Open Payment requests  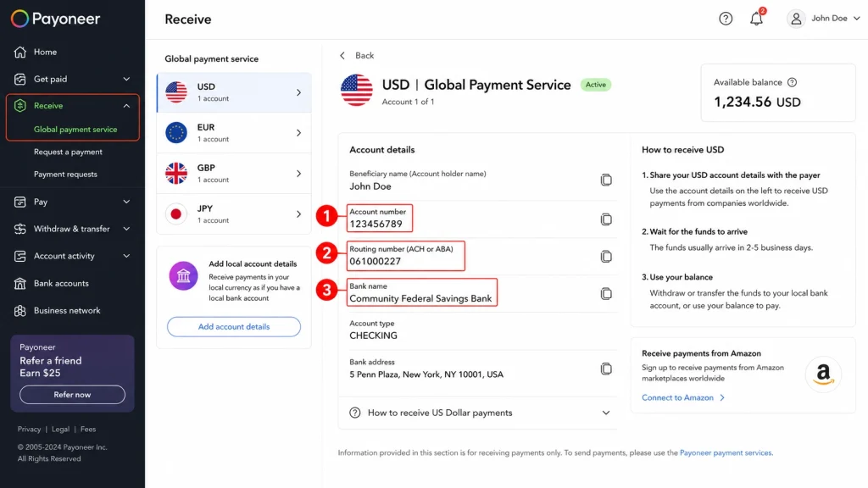click(x=65, y=175)
